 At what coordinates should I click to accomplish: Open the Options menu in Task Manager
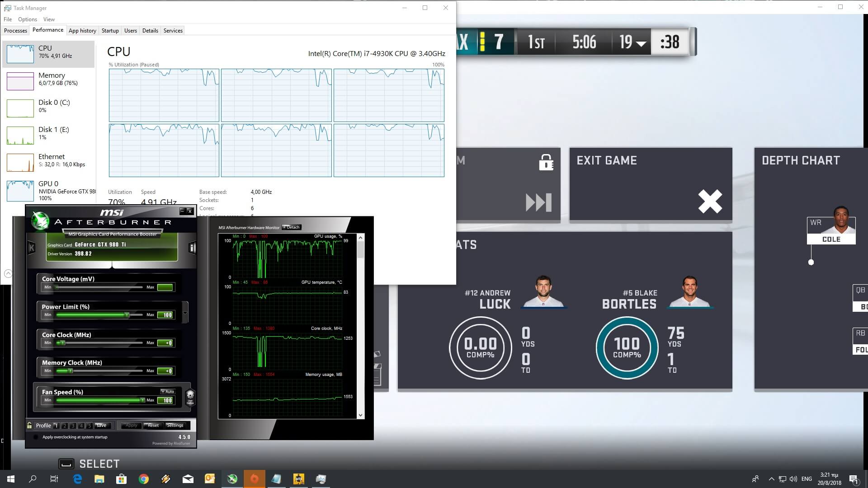pyautogui.click(x=28, y=19)
